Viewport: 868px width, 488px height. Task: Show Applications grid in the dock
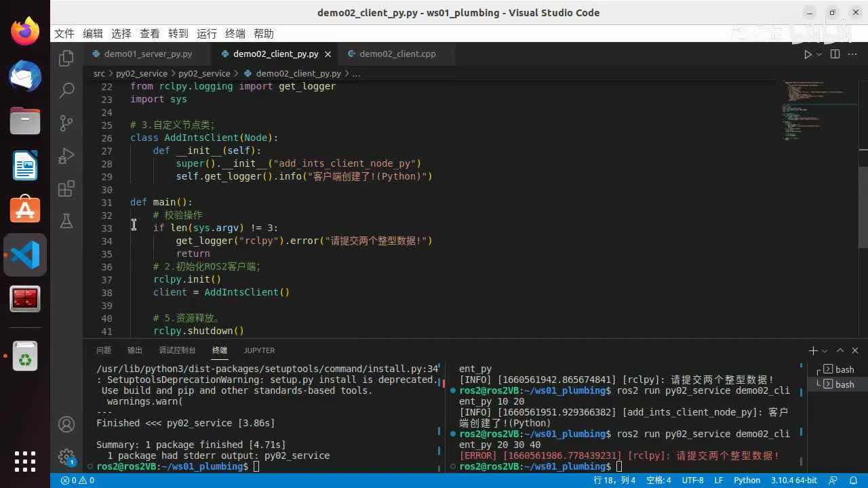(25, 461)
